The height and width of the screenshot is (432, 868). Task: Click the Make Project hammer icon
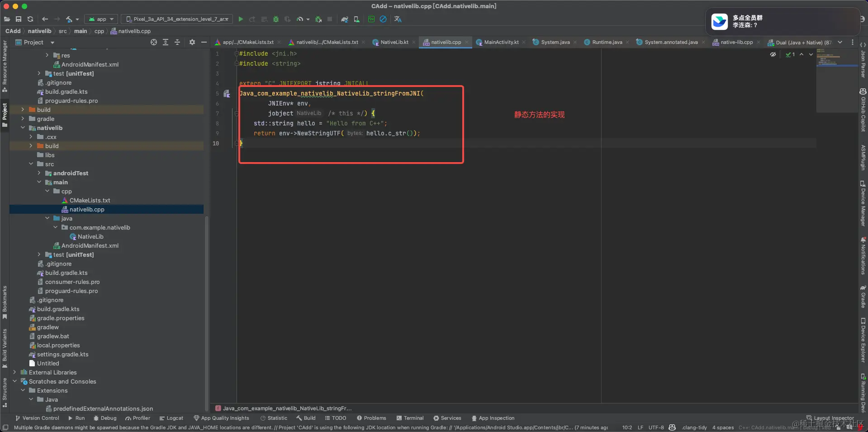69,19
